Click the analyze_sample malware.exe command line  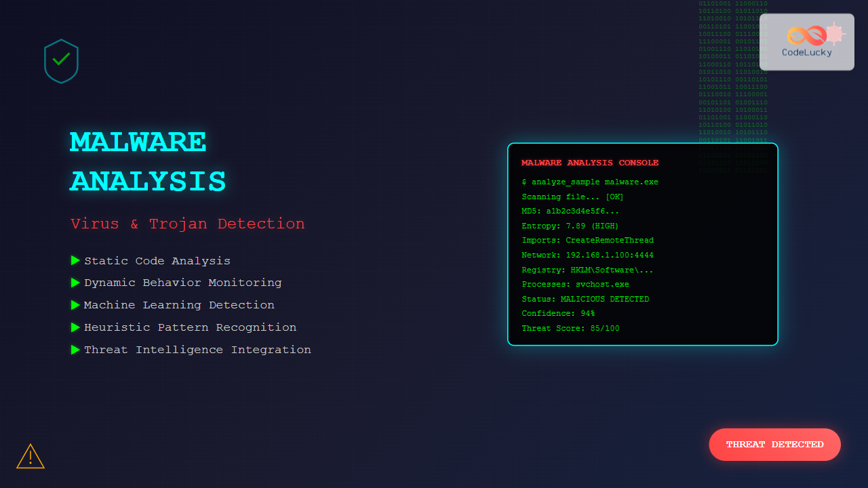[590, 182]
